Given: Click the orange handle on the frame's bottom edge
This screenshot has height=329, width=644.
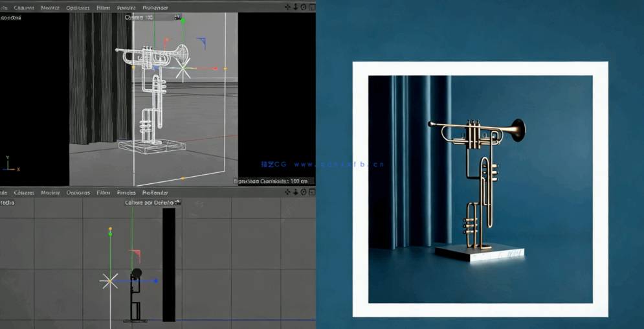Looking at the screenshot, I should click(x=183, y=178).
